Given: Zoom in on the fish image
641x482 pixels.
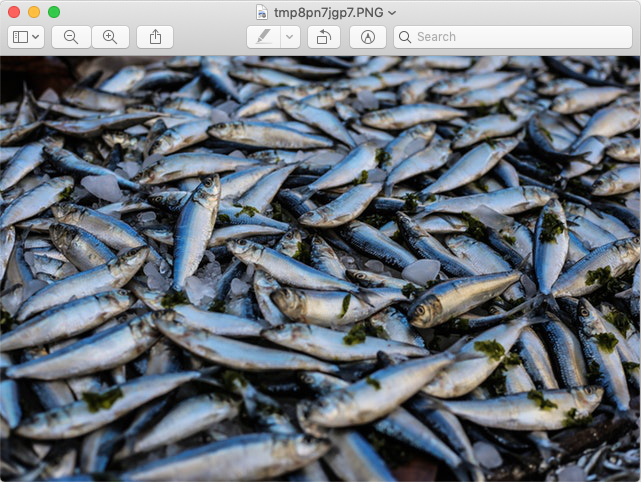Looking at the screenshot, I should (x=110, y=37).
